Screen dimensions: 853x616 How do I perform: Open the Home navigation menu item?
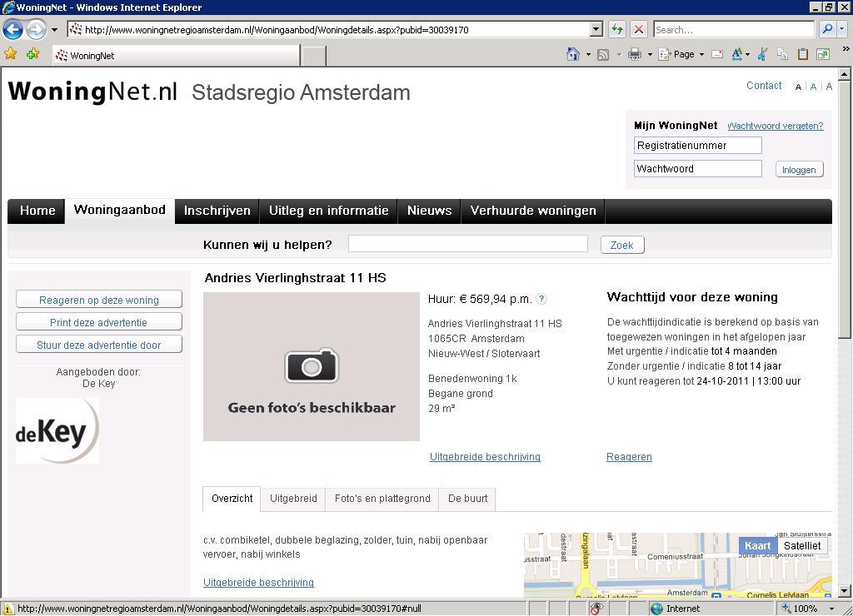click(37, 211)
